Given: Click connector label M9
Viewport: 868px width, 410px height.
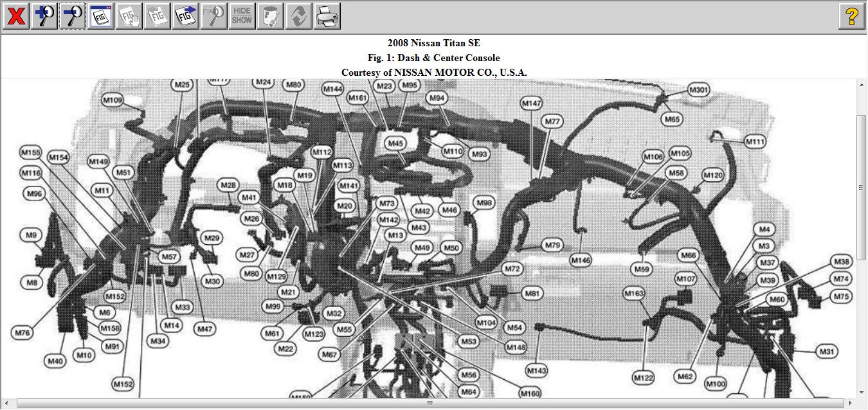Looking at the screenshot, I should coord(31,236).
